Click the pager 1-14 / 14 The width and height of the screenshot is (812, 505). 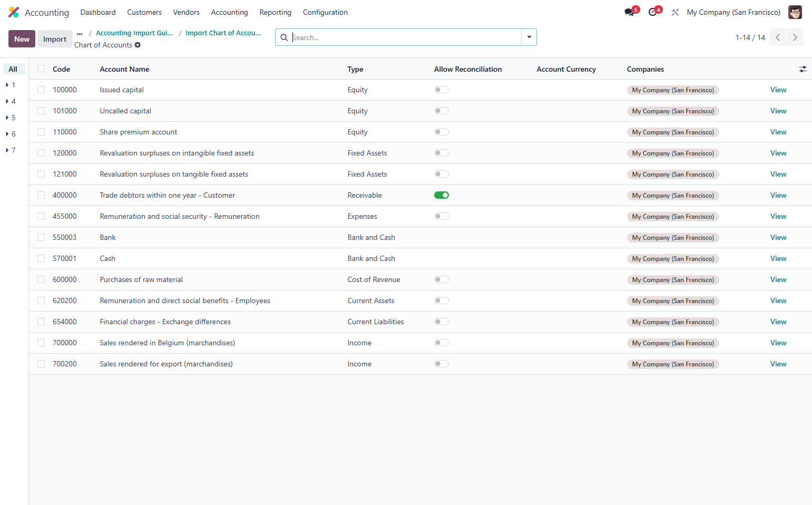[750, 37]
